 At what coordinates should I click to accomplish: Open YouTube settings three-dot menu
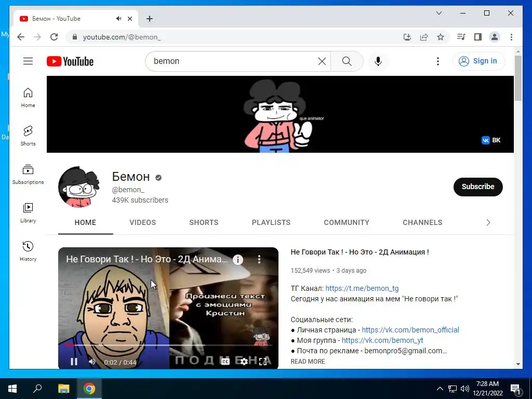coord(437,61)
